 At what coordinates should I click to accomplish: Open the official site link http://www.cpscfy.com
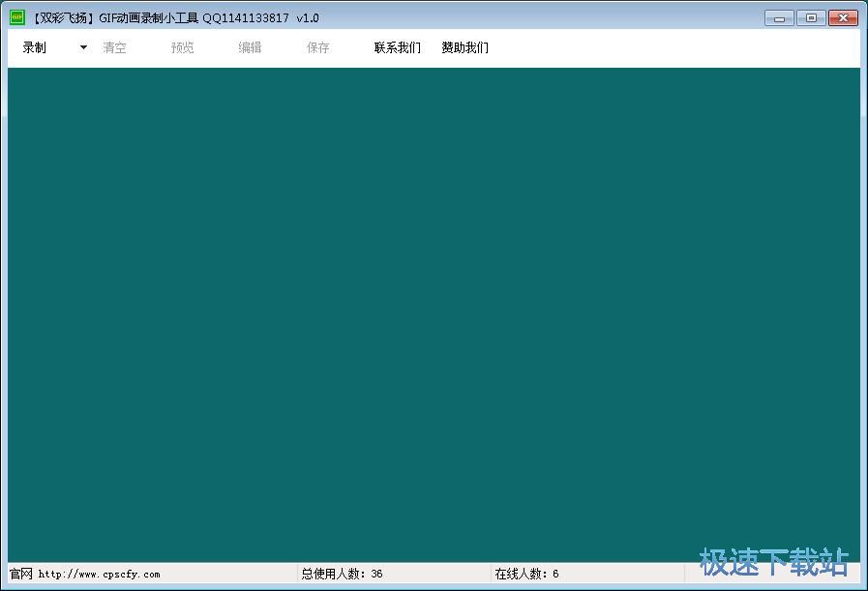click(x=99, y=575)
